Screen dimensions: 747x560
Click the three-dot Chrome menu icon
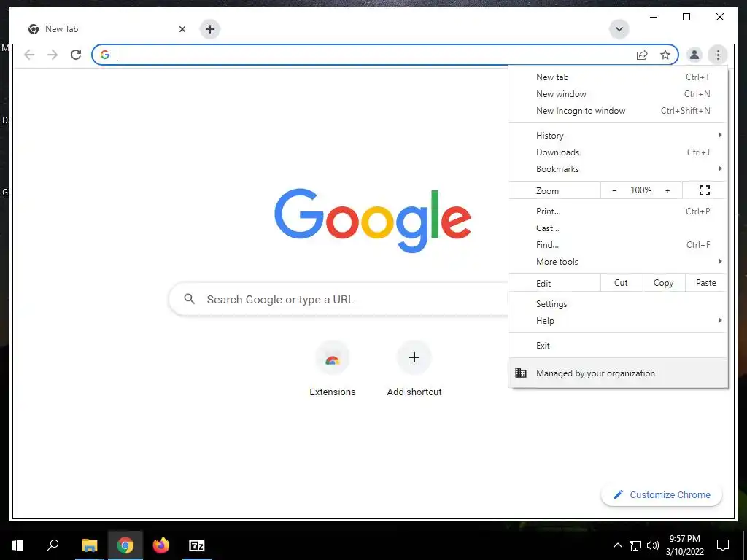pyautogui.click(x=718, y=55)
